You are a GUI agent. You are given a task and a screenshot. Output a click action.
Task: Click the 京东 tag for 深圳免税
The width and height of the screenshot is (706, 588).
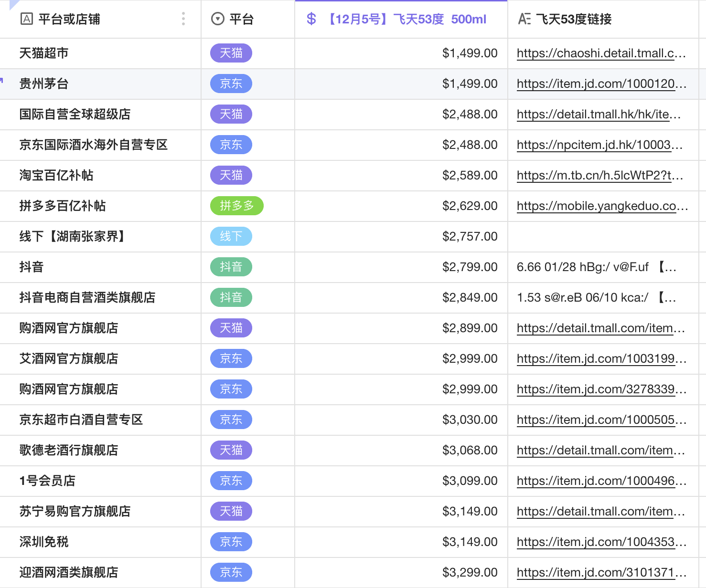[x=231, y=542]
